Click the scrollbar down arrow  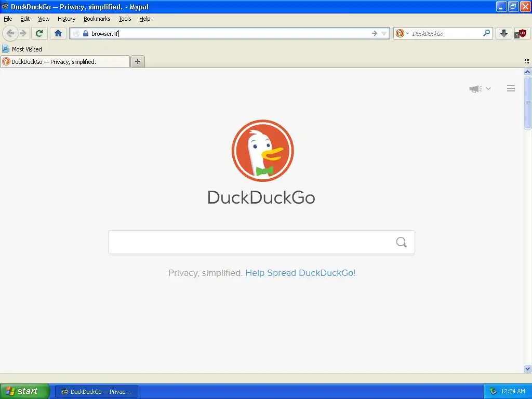point(527,368)
